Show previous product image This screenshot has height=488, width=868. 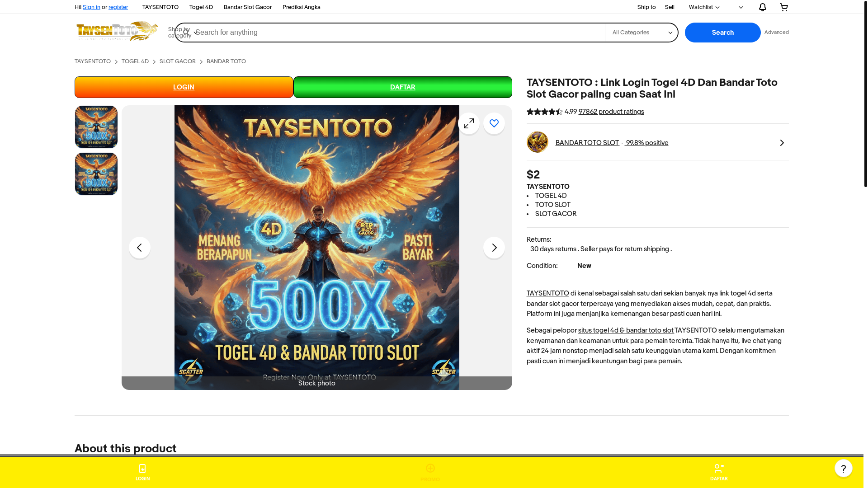[x=140, y=248]
